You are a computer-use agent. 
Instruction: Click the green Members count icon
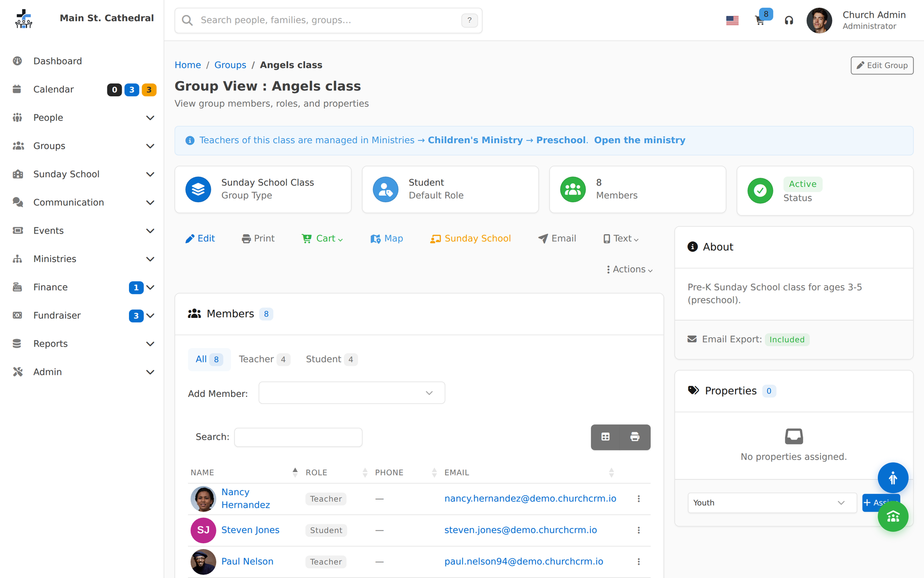tap(573, 189)
